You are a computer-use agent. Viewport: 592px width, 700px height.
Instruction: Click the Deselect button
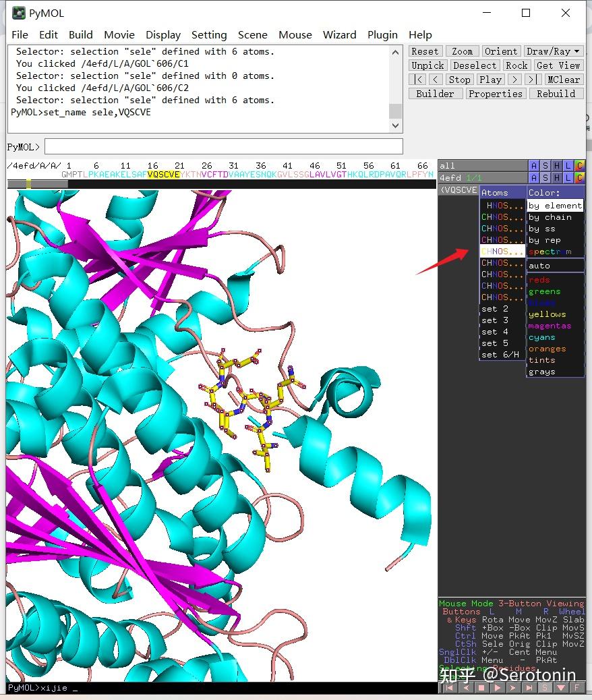[x=475, y=65]
